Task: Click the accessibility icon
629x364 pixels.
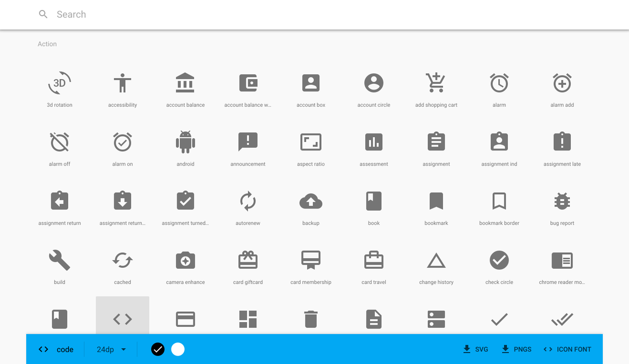Action: tap(122, 82)
